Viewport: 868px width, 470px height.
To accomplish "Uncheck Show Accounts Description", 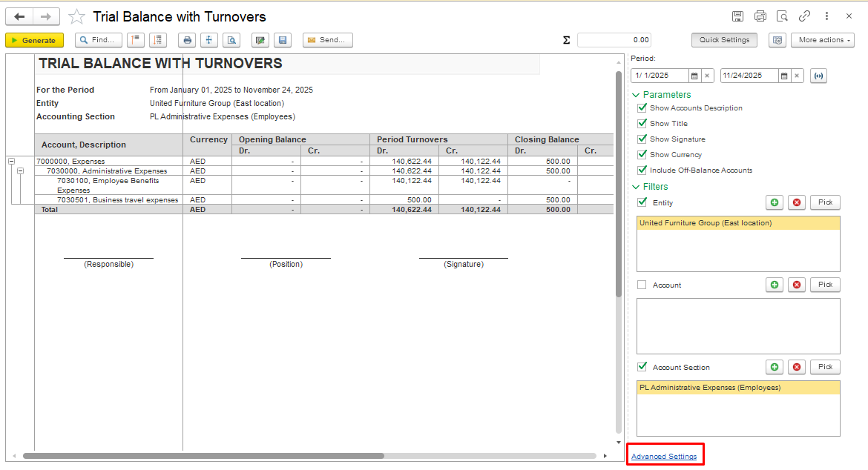I will click(642, 108).
